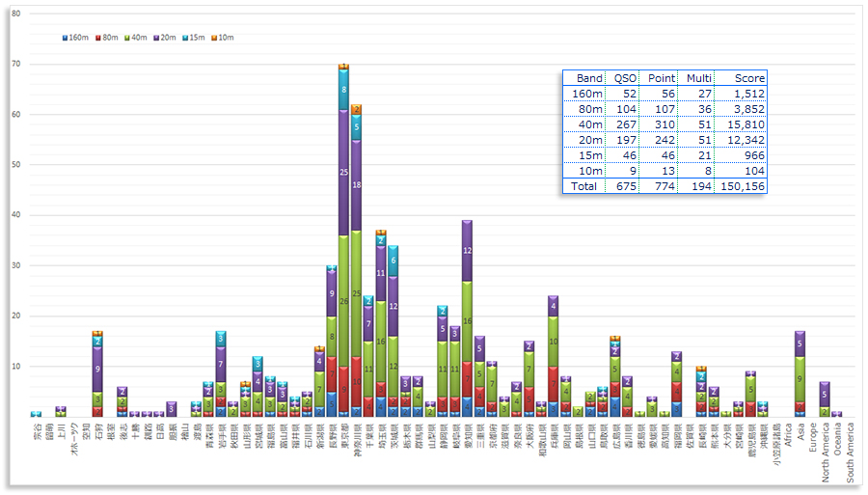Click the Score column header in table

(749, 78)
